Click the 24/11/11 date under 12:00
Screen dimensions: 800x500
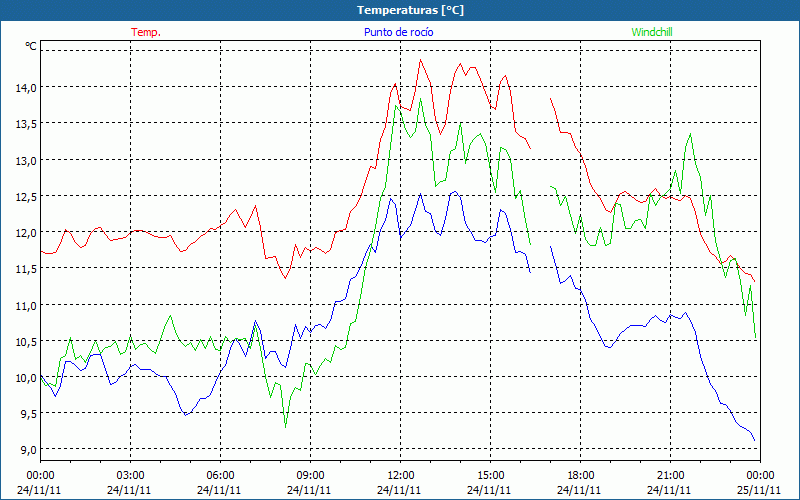pyautogui.click(x=399, y=490)
